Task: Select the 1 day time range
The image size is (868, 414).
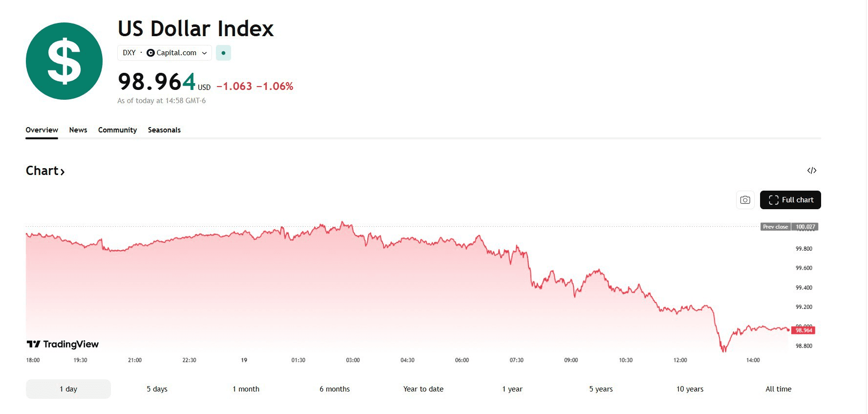Action: 68,389
